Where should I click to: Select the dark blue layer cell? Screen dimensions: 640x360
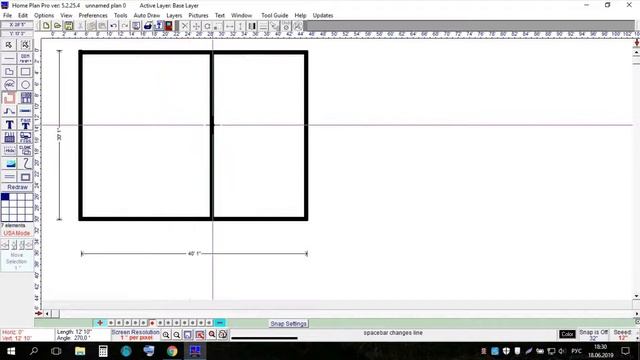pos(5,197)
